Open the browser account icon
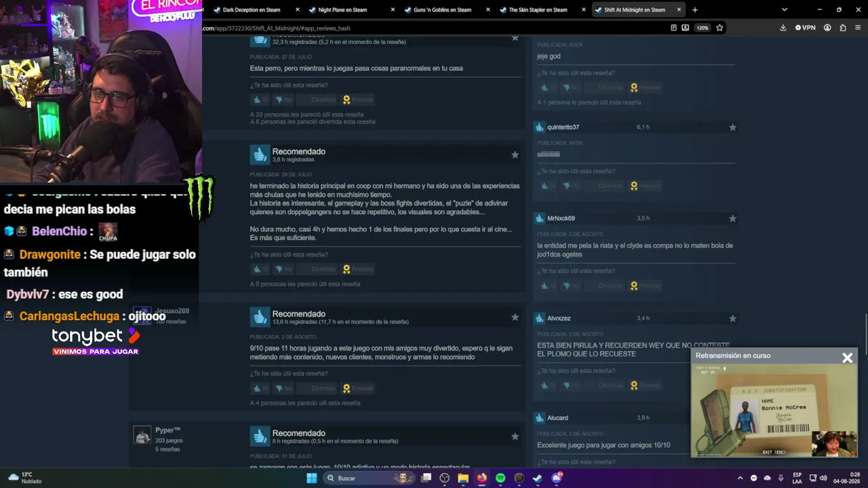Viewport: 868px width, 488px height. coord(827,28)
